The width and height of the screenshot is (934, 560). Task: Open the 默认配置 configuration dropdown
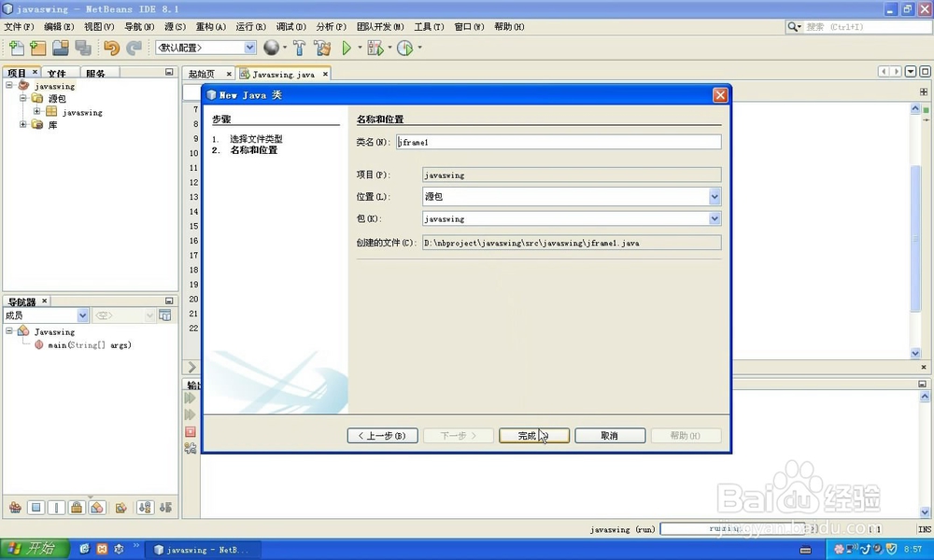click(250, 48)
